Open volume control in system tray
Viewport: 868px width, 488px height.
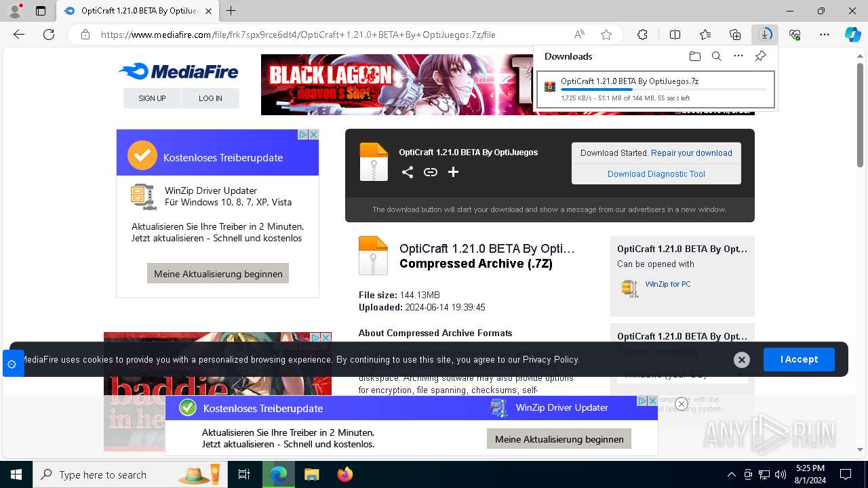click(781, 474)
